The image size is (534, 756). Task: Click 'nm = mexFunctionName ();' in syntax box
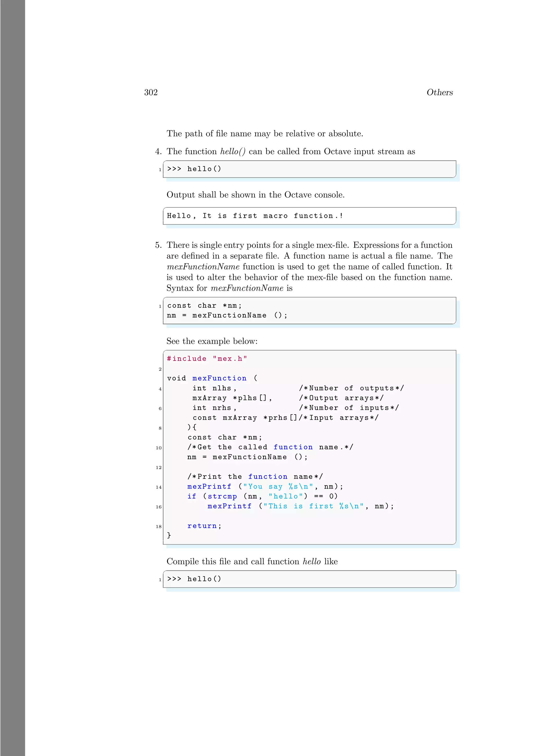click(x=227, y=315)
